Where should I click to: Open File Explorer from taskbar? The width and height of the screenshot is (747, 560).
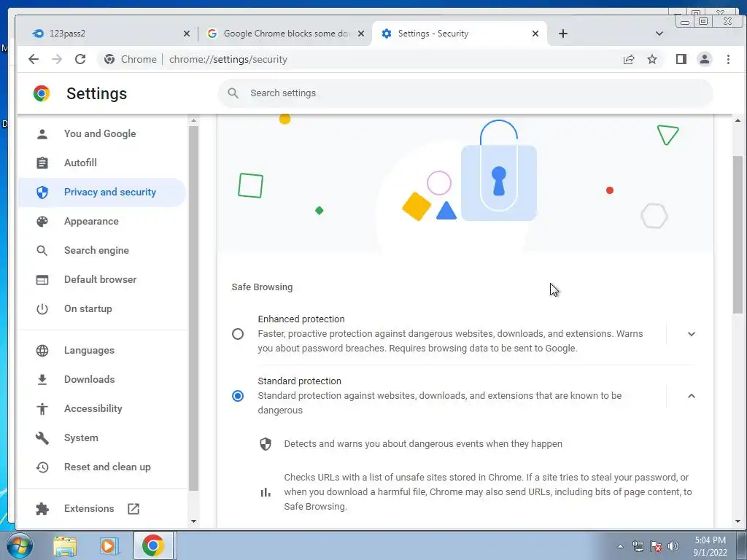pyautogui.click(x=65, y=545)
